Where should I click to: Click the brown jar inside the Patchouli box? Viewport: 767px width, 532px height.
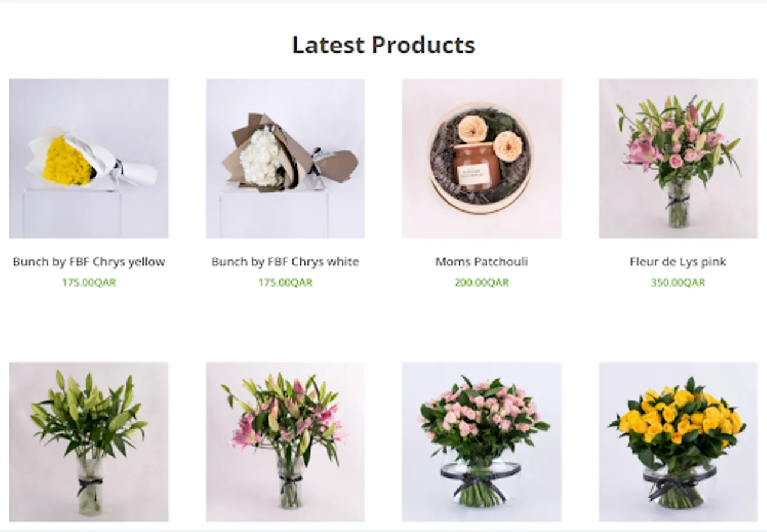click(x=477, y=167)
